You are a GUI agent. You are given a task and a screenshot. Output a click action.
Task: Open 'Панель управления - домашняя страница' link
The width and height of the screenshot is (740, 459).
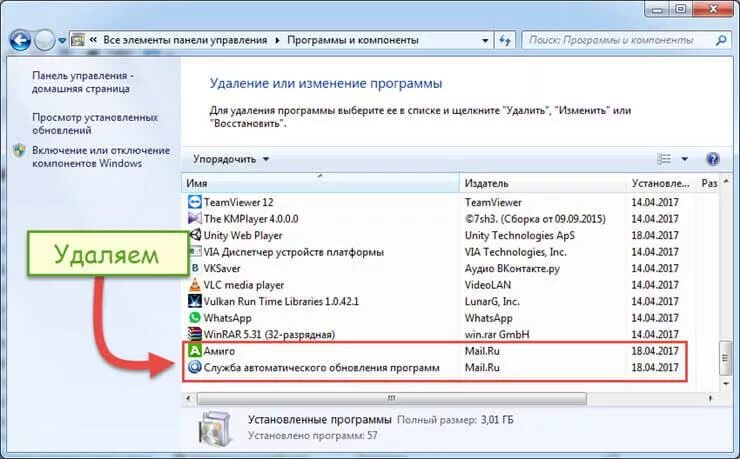[83, 82]
